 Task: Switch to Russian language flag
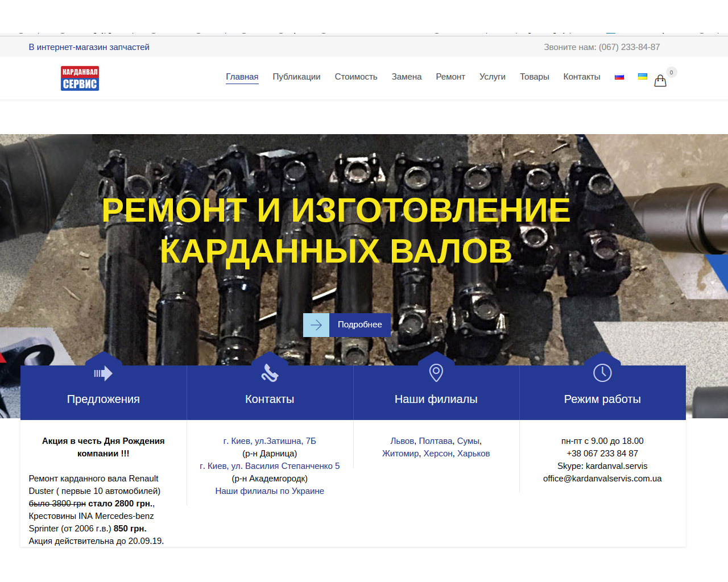point(619,77)
